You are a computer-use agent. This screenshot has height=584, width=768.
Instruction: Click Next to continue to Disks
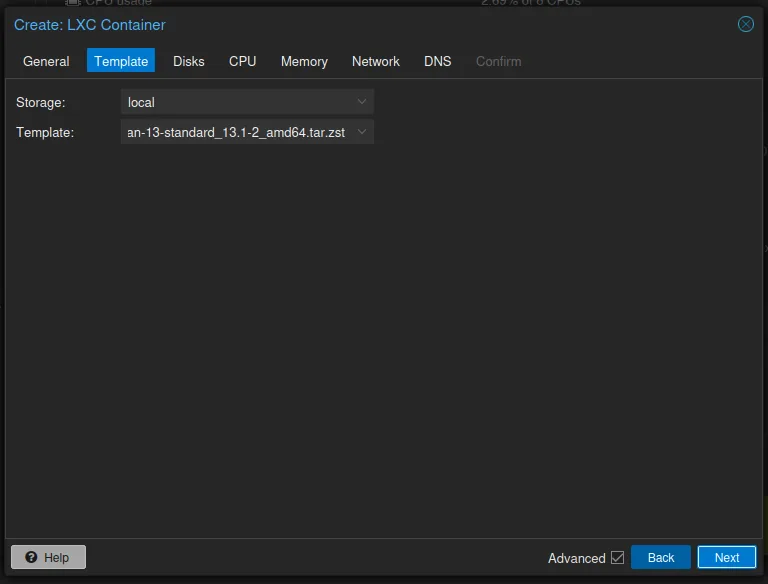pos(726,557)
